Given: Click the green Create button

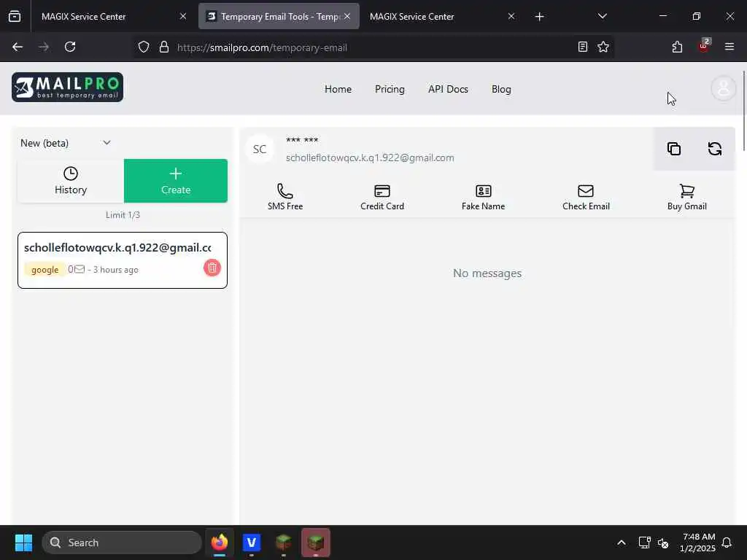Looking at the screenshot, I should [x=176, y=181].
